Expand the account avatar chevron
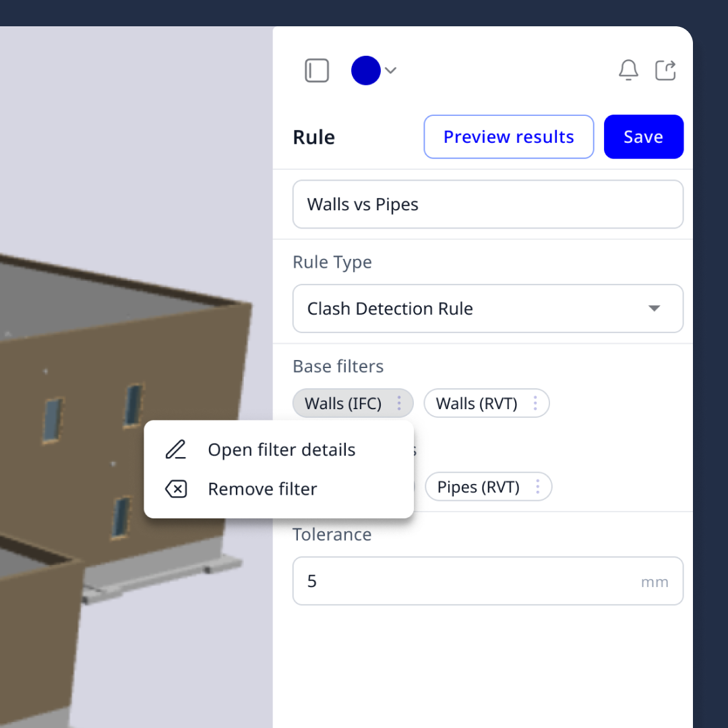 tap(391, 70)
